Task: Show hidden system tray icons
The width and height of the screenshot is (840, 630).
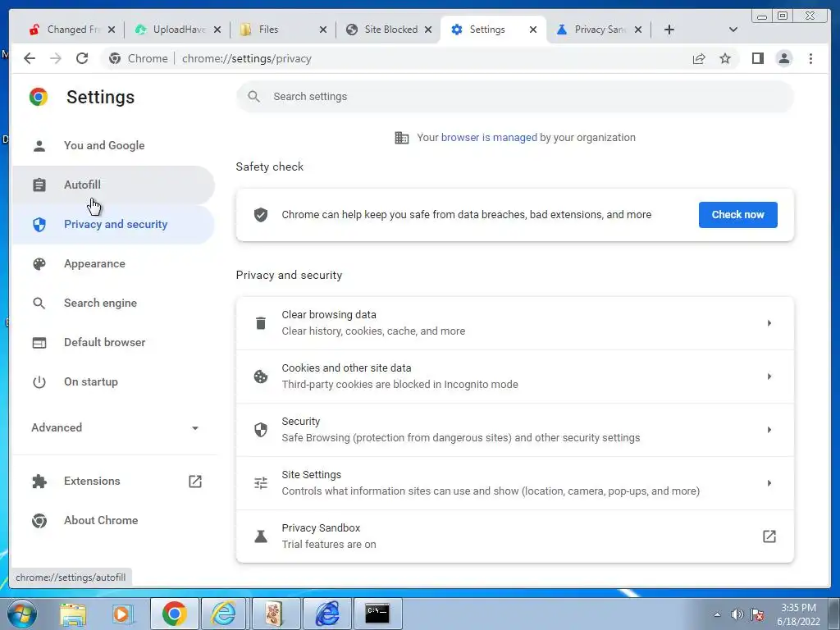Action: 717,614
